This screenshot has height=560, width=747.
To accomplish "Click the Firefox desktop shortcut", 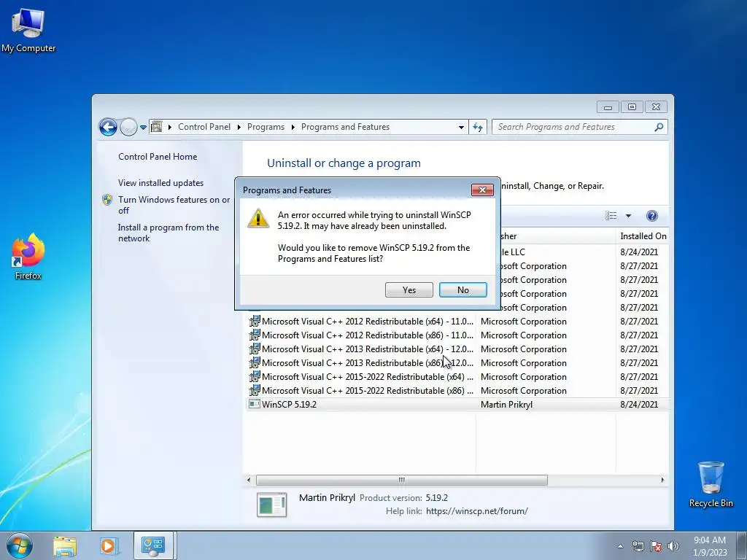I will (28, 256).
